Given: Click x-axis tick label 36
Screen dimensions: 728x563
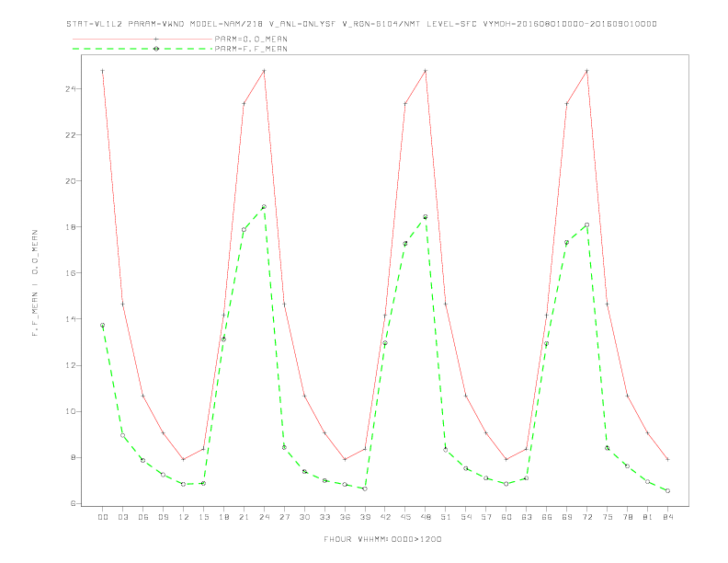Looking at the screenshot, I should tap(345, 517).
